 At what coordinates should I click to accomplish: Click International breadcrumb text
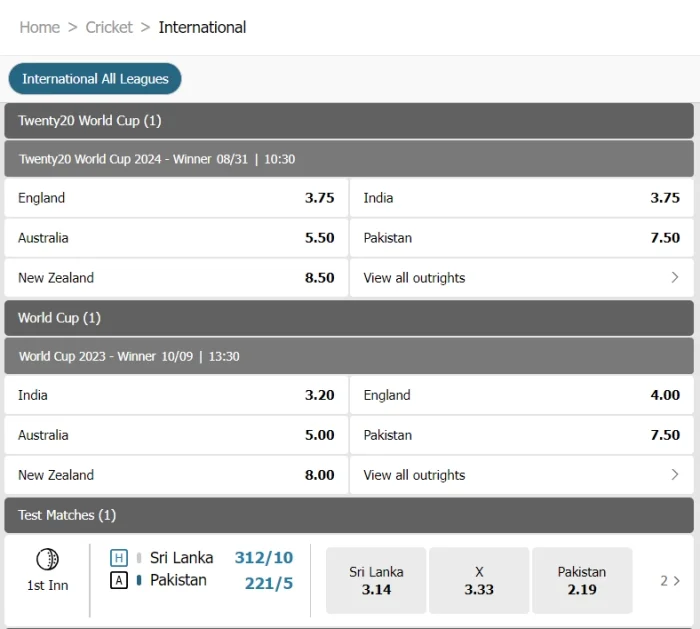pos(202,27)
